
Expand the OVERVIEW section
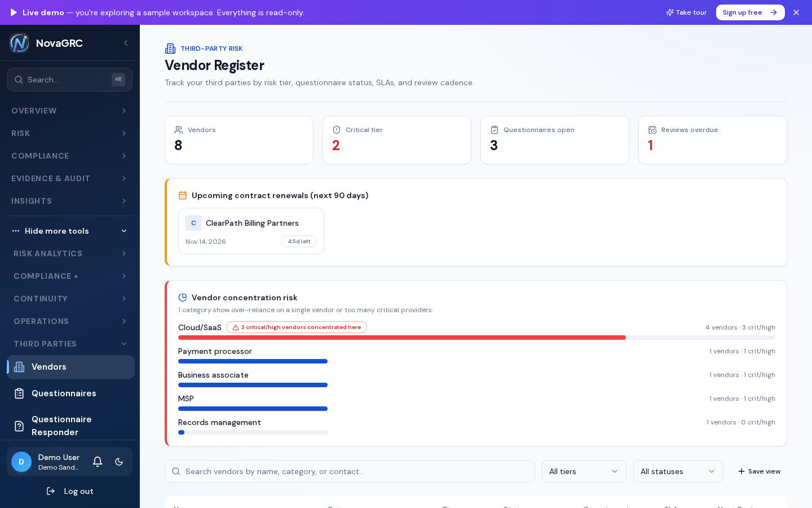[x=69, y=111]
